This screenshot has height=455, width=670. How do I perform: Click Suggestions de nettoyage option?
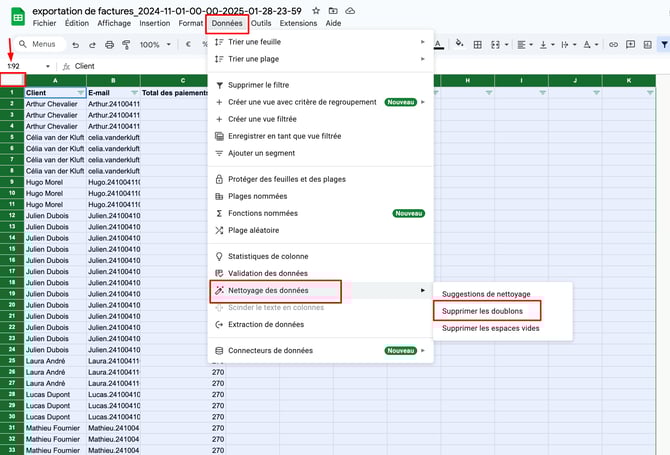(487, 293)
